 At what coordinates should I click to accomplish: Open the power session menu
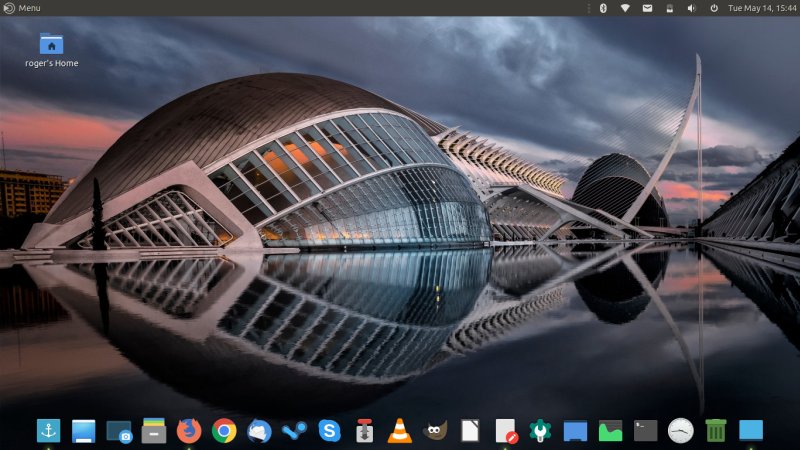tap(714, 8)
